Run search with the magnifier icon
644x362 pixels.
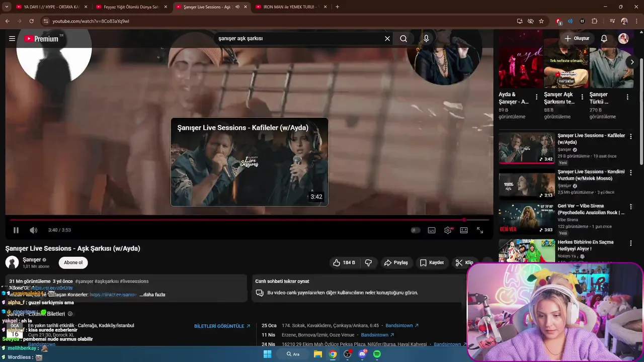coord(404,38)
